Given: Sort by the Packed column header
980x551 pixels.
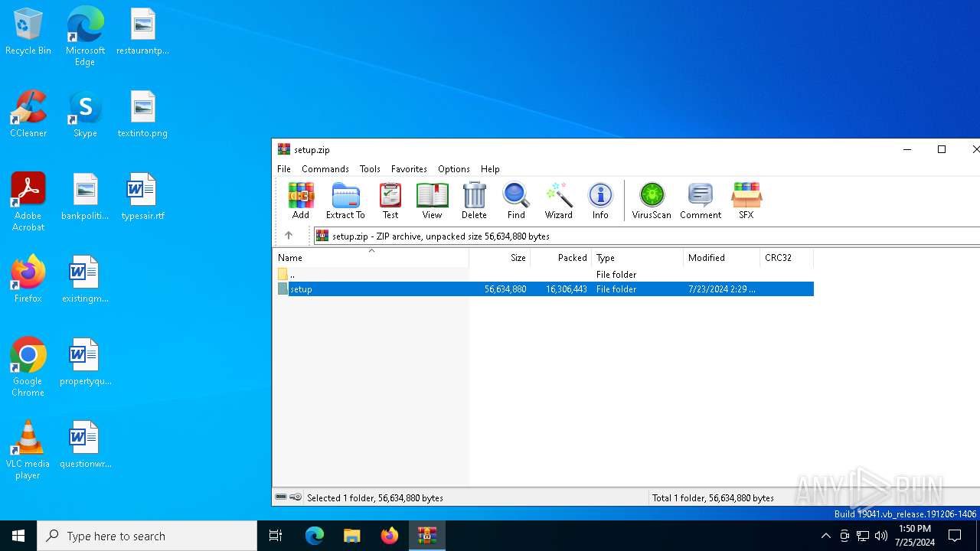Looking at the screenshot, I should coord(561,258).
